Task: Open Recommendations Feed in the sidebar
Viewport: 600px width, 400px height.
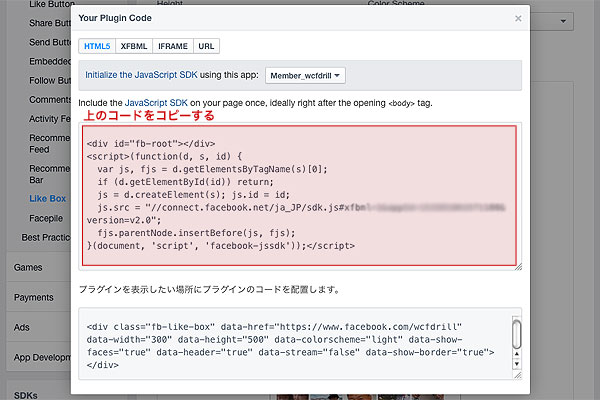Action: click(49, 144)
